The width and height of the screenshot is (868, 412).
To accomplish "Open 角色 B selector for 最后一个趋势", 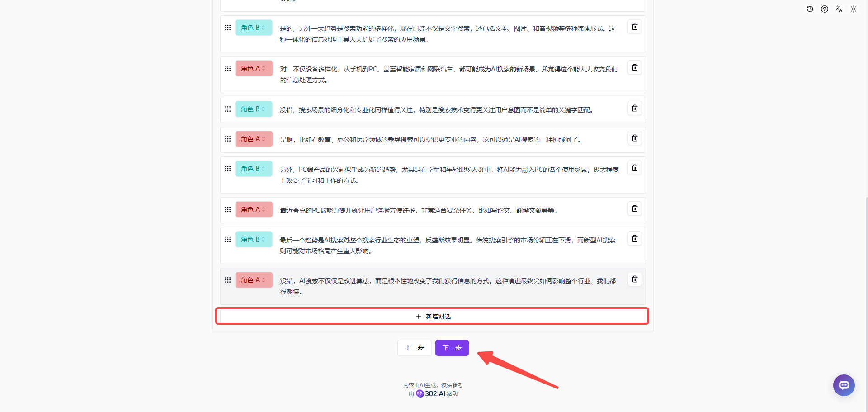I will point(254,239).
